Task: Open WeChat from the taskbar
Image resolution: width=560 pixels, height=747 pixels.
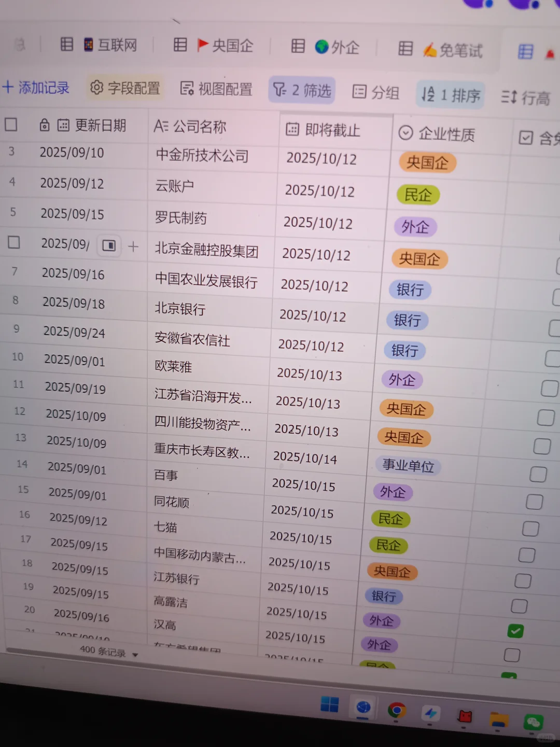Action: point(534,723)
